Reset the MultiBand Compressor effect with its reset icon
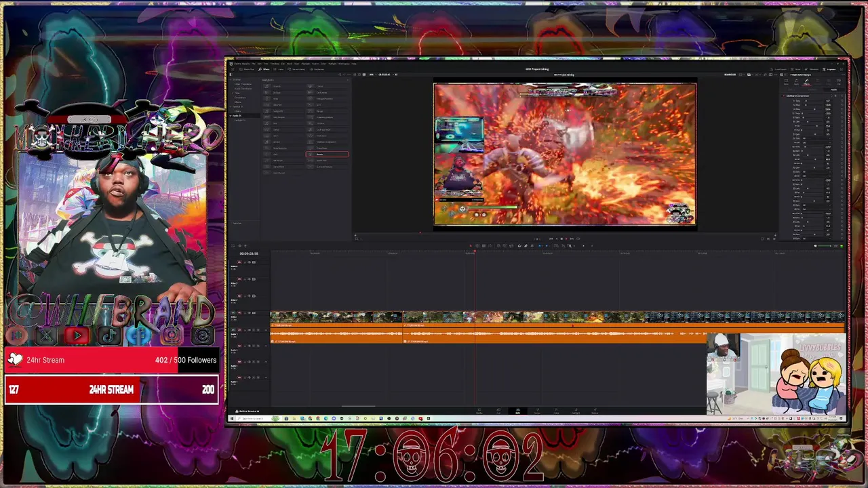The height and width of the screenshot is (488, 868). click(842, 96)
